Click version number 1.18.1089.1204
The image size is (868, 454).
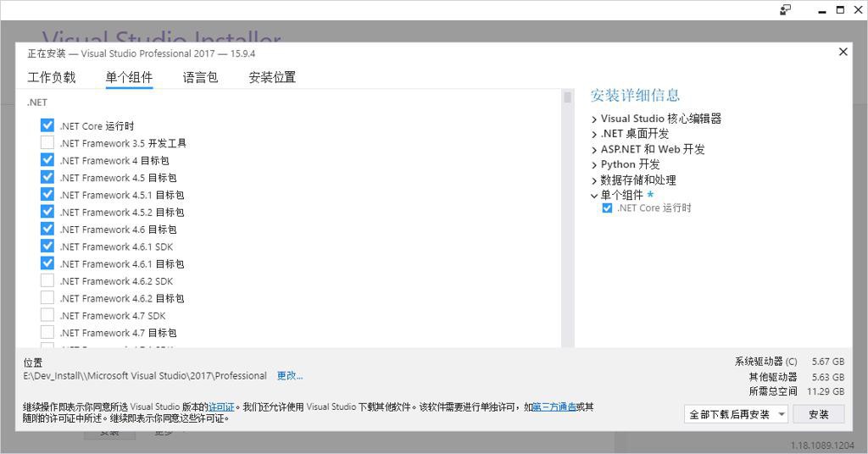click(x=822, y=446)
